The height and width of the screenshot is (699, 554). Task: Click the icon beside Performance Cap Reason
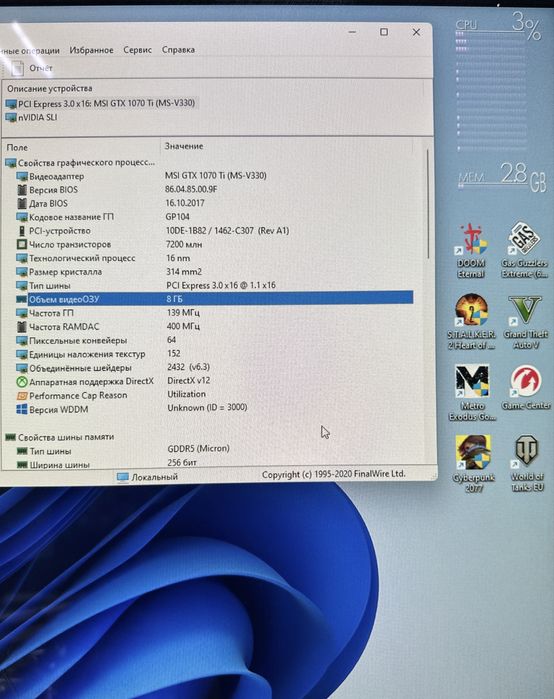coord(22,396)
